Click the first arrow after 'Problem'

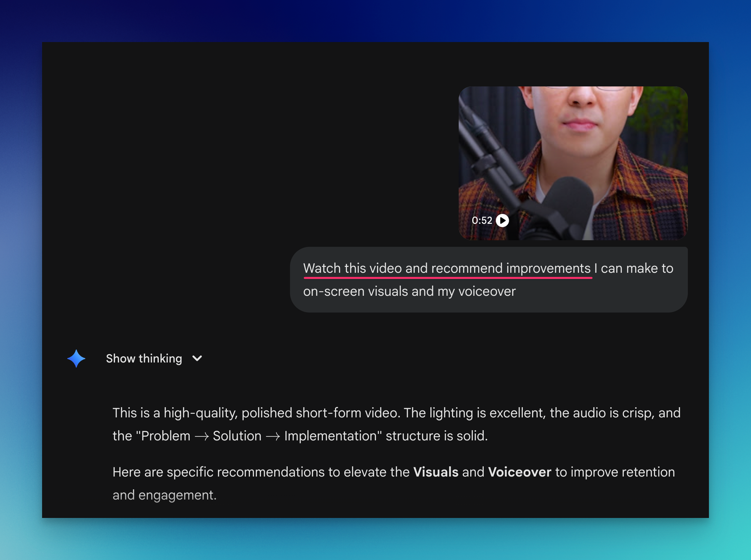(x=202, y=436)
